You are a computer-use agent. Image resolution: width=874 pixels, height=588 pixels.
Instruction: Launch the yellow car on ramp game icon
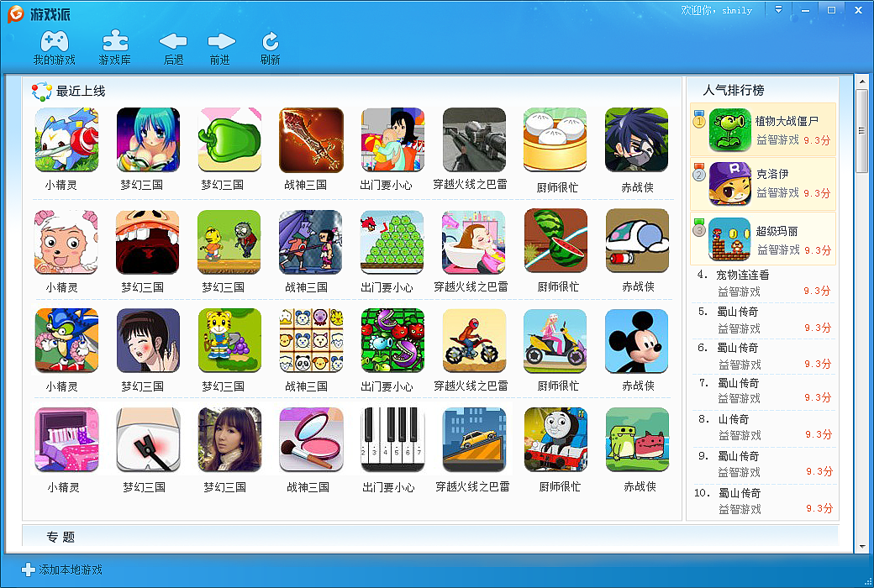point(474,440)
